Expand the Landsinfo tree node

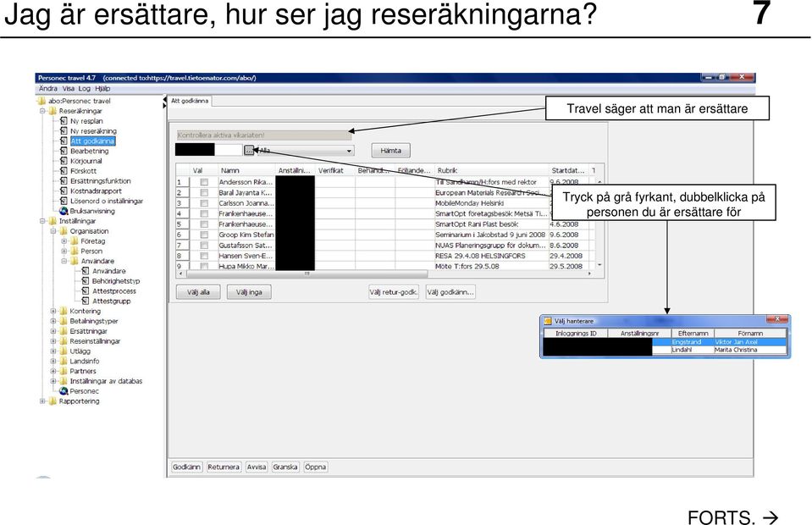pyautogui.click(x=53, y=362)
